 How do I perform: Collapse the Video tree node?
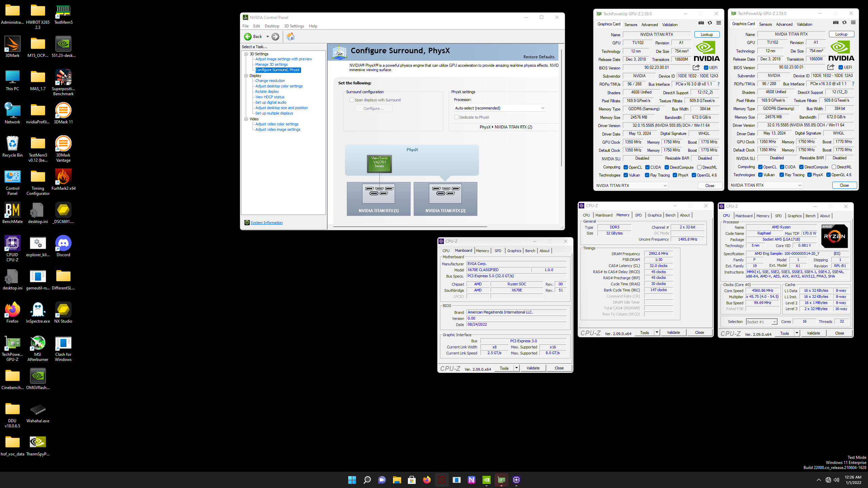pos(246,119)
